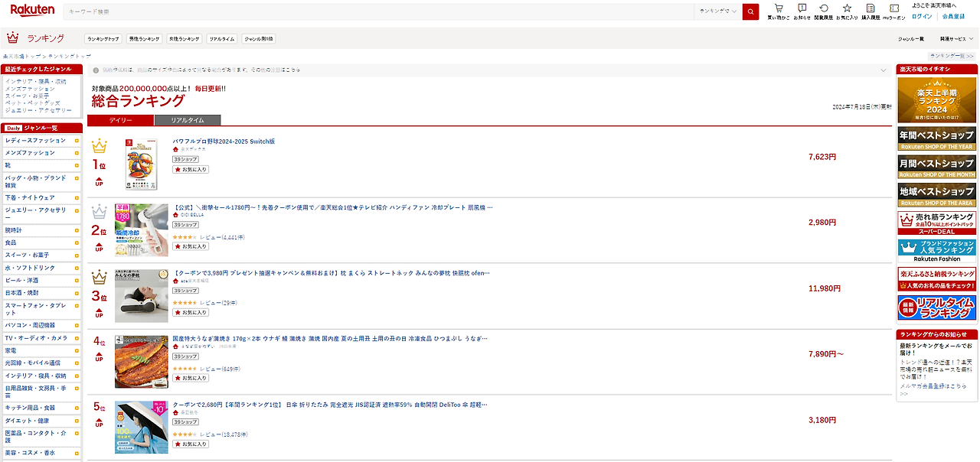This screenshot has width=980, height=462.
Task: Select the リアルタイム tab above the ranking list
Action: click(x=188, y=120)
